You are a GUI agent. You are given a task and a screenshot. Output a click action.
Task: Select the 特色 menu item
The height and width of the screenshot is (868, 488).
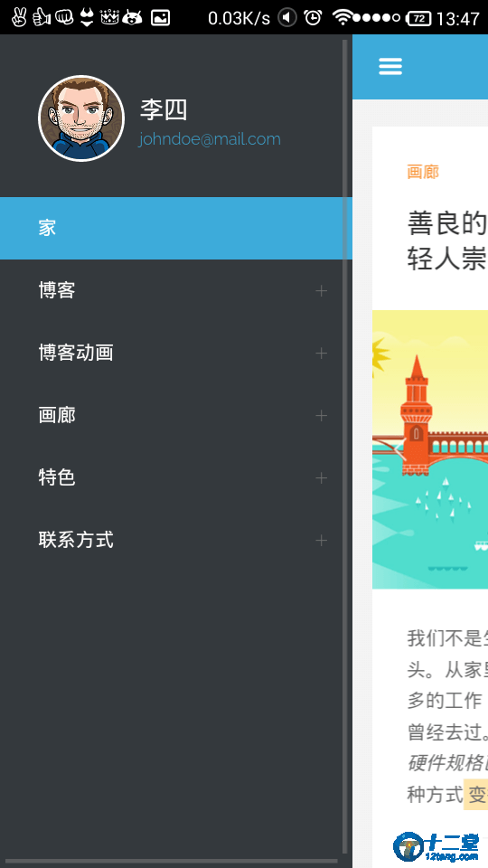(176, 477)
